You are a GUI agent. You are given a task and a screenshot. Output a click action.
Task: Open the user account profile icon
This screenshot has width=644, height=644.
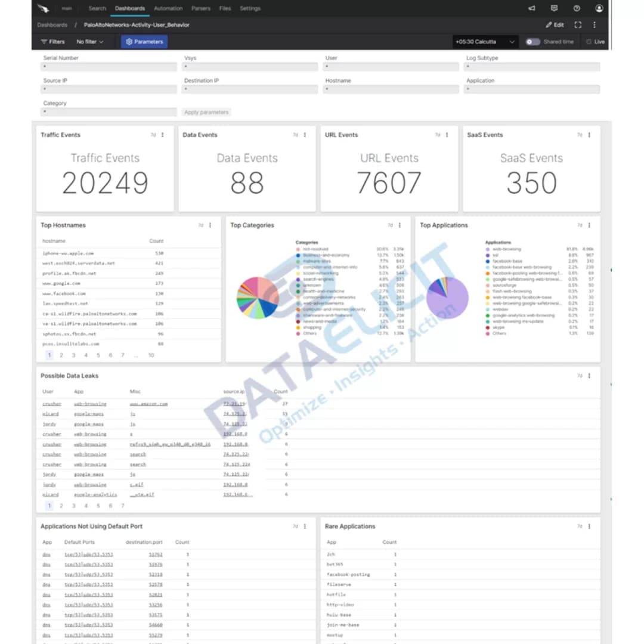tap(599, 8)
